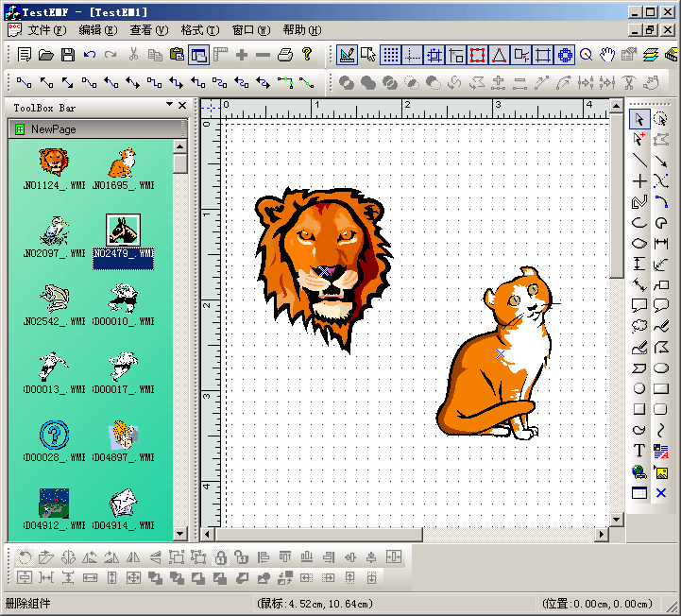This screenshot has width=681, height=616.
Task: Toggle the ToolBox panel view button
Action: (x=198, y=55)
